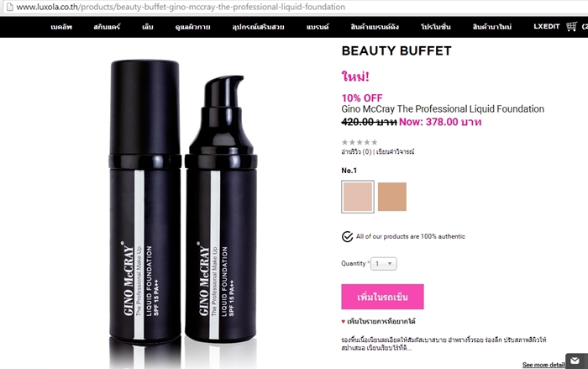This screenshot has width=588, height=369.
Task: Select the darker tan shade swatch
Action: point(392,197)
